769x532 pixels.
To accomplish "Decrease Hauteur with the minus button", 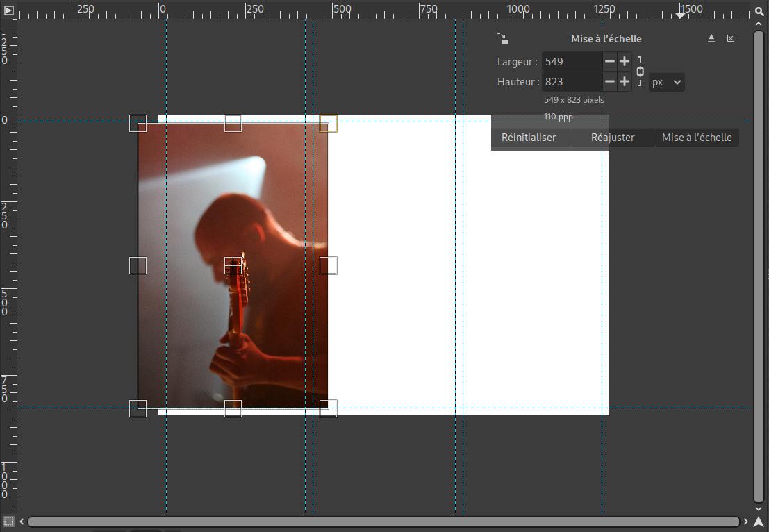I will coord(610,82).
